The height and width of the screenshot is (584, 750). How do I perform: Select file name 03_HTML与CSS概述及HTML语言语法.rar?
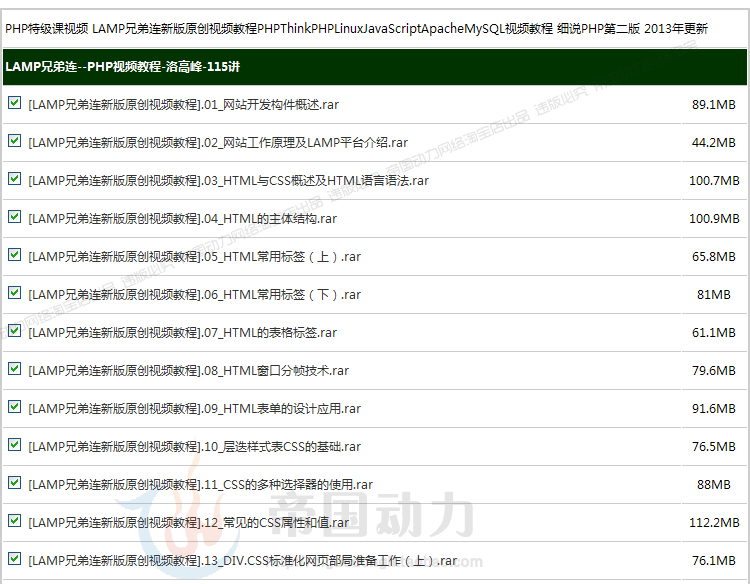click(229, 181)
